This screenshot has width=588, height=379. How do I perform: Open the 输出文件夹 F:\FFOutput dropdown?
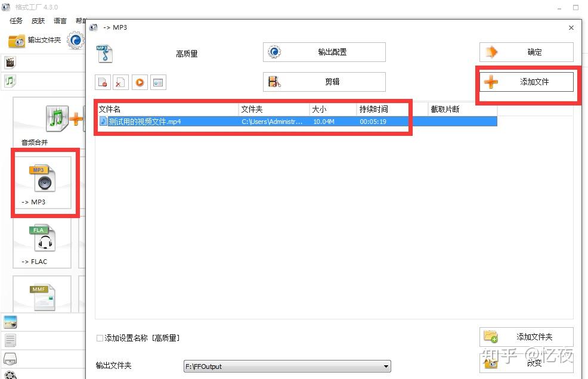click(x=287, y=366)
